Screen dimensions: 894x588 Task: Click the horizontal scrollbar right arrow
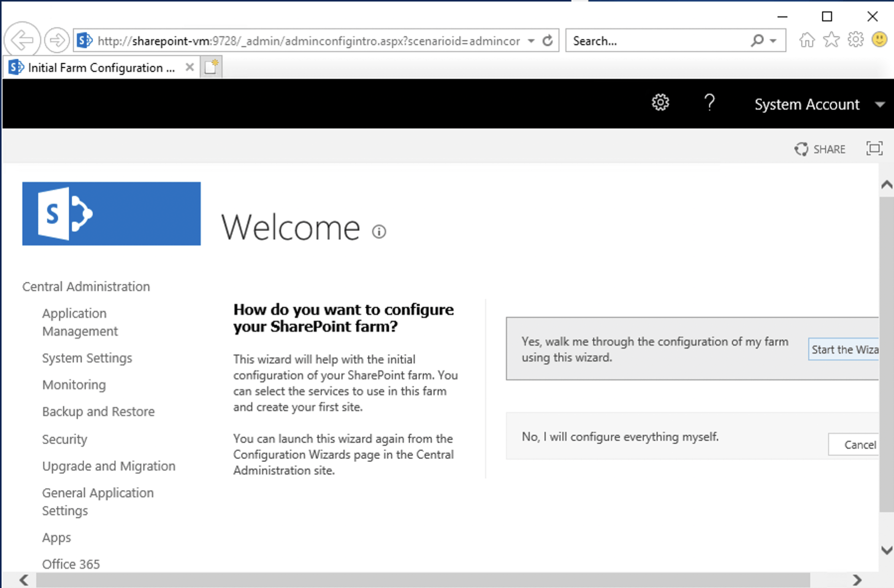(857, 580)
